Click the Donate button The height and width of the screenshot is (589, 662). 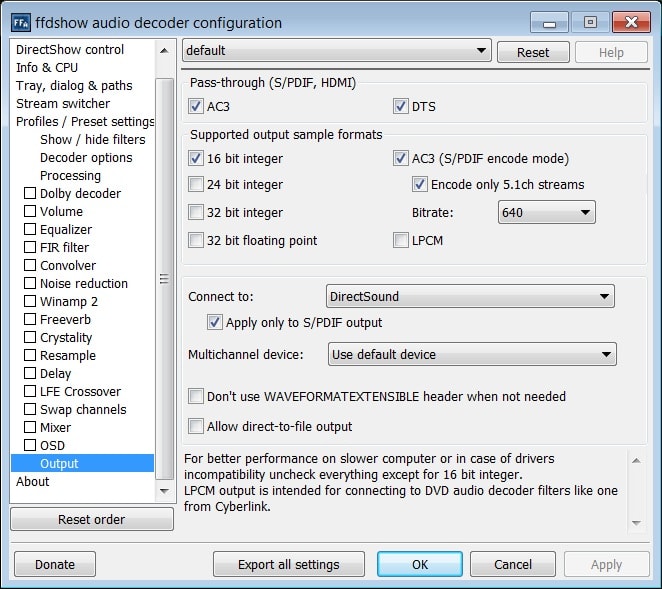click(55, 564)
